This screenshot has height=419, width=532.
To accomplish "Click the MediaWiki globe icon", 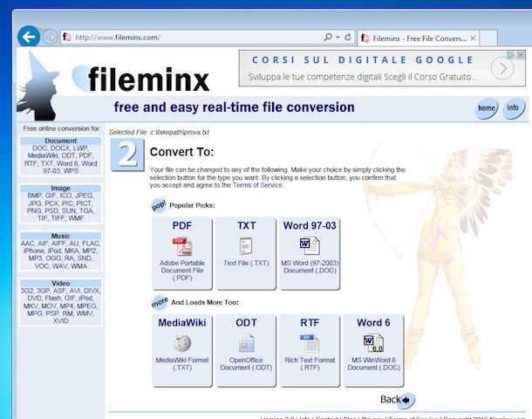I will (x=182, y=343).
